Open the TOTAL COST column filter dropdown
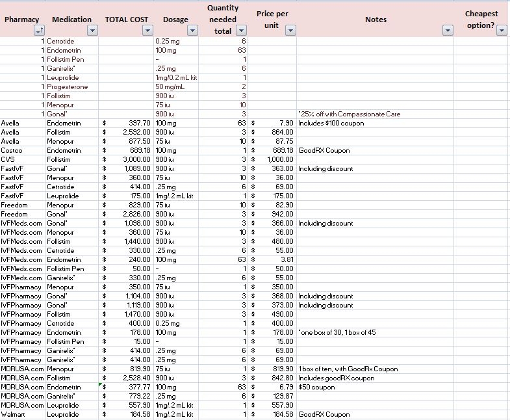This screenshot has height=420, width=510. (x=147, y=31)
